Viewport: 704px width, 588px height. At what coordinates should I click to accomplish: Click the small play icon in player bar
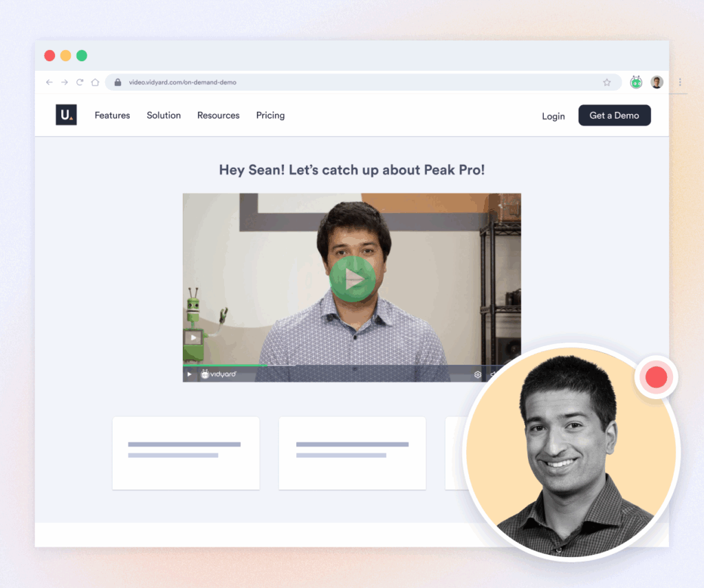click(190, 374)
